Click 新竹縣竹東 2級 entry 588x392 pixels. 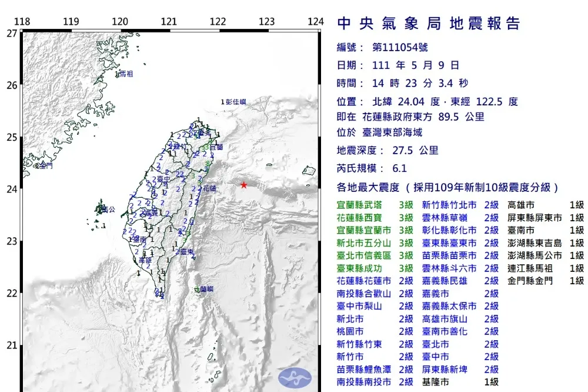point(375,344)
